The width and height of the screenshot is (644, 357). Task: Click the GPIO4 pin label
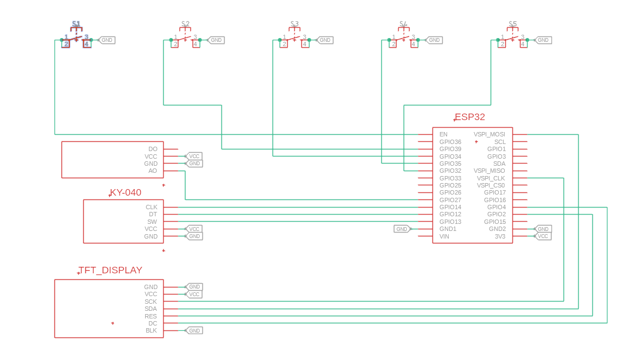(x=497, y=207)
